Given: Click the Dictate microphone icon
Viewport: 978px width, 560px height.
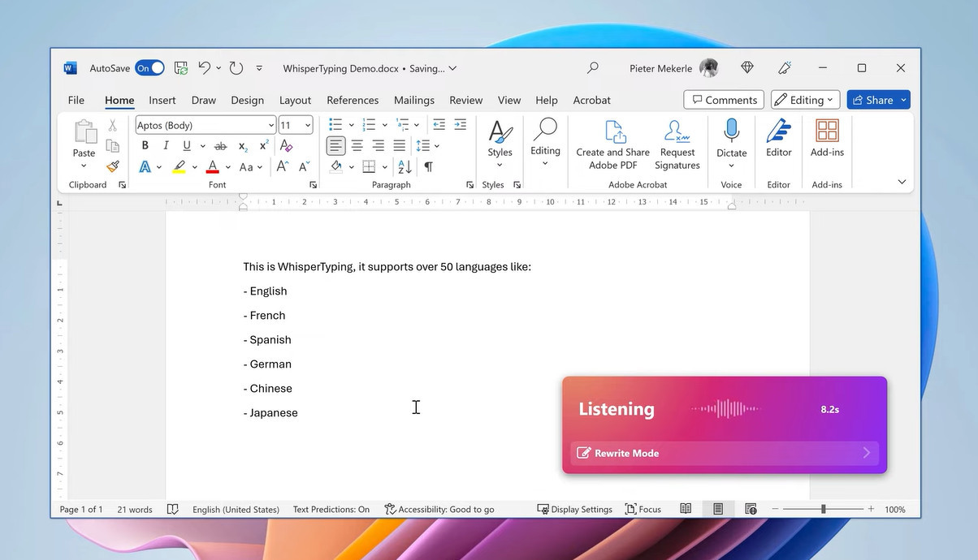Looking at the screenshot, I should 731,131.
